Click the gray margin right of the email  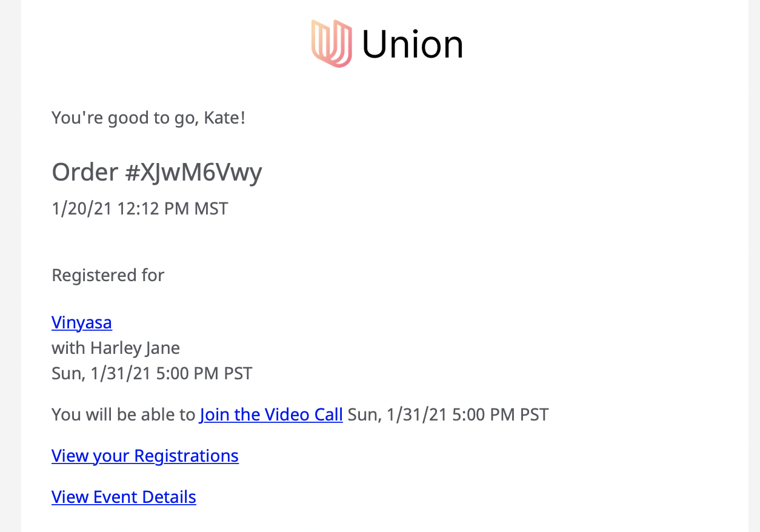click(x=754, y=266)
